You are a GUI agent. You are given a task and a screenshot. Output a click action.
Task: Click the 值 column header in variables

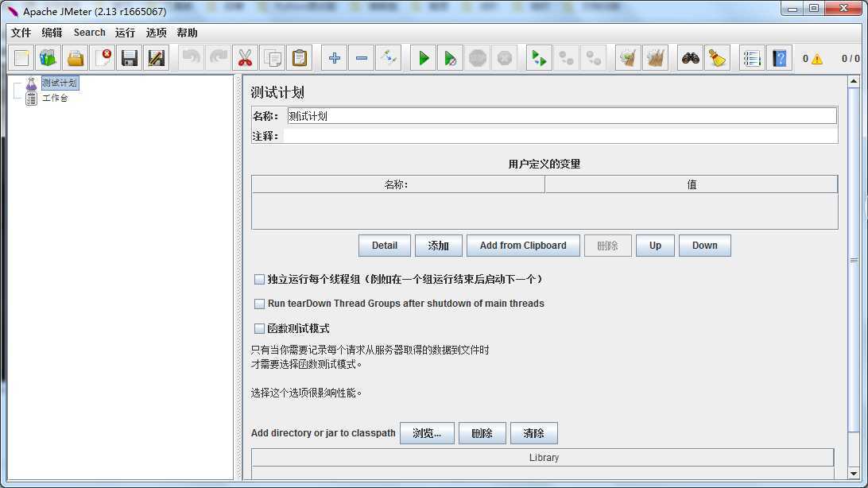coord(692,184)
